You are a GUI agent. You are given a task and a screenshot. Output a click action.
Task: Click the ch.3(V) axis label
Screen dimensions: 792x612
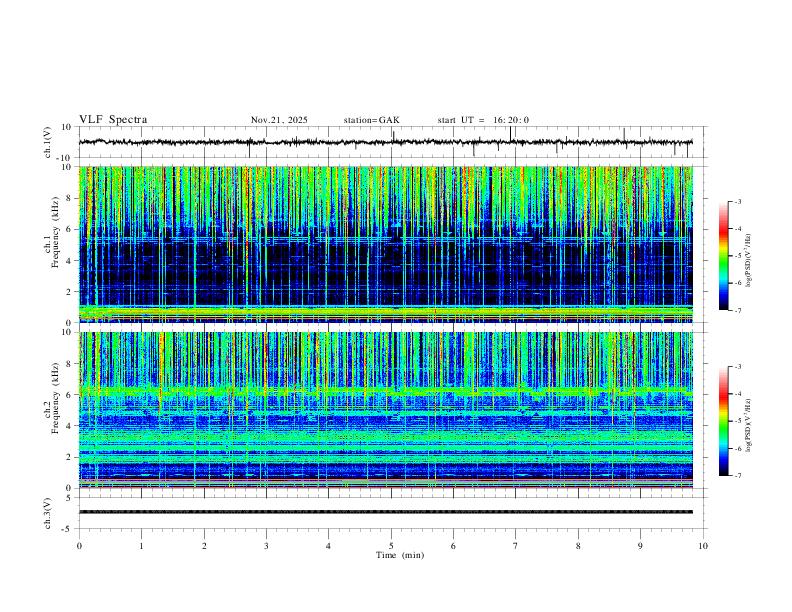tap(48, 513)
